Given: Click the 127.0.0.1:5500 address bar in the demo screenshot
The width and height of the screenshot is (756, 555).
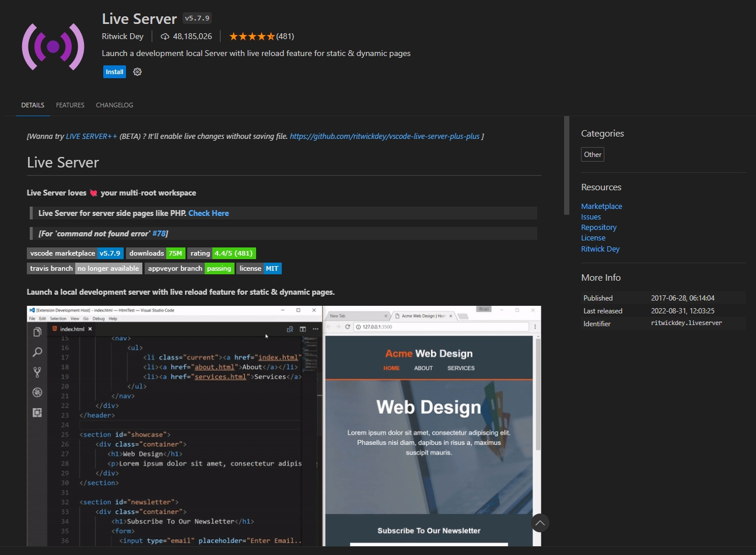Looking at the screenshot, I should pyautogui.click(x=440, y=327).
